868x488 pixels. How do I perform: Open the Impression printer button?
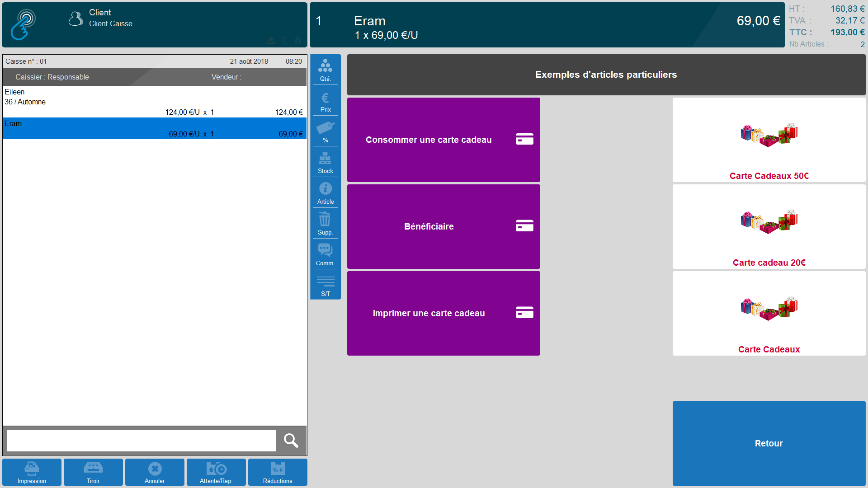pos(32,472)
